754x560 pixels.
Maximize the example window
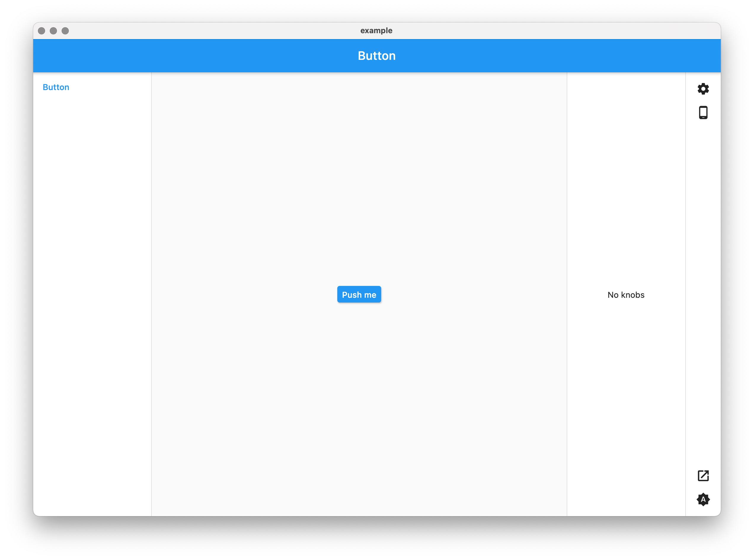click(65, 31)
